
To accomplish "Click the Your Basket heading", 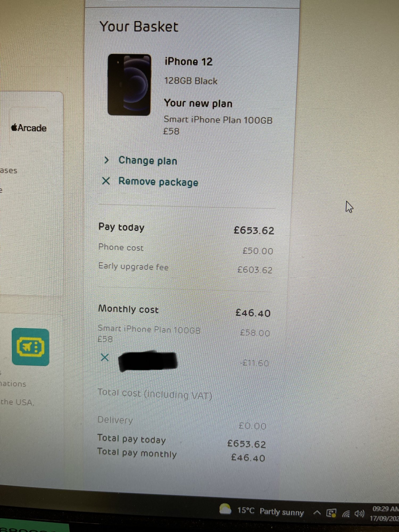I will (x=139, y=27).
